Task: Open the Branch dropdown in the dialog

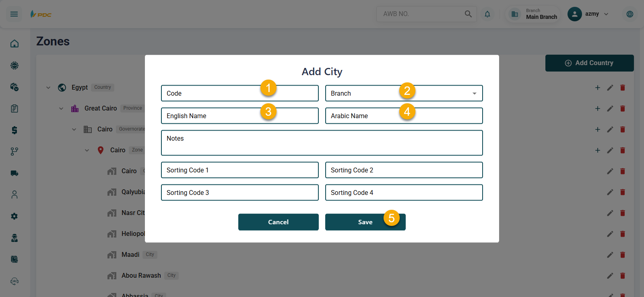Action: point(404,93)
